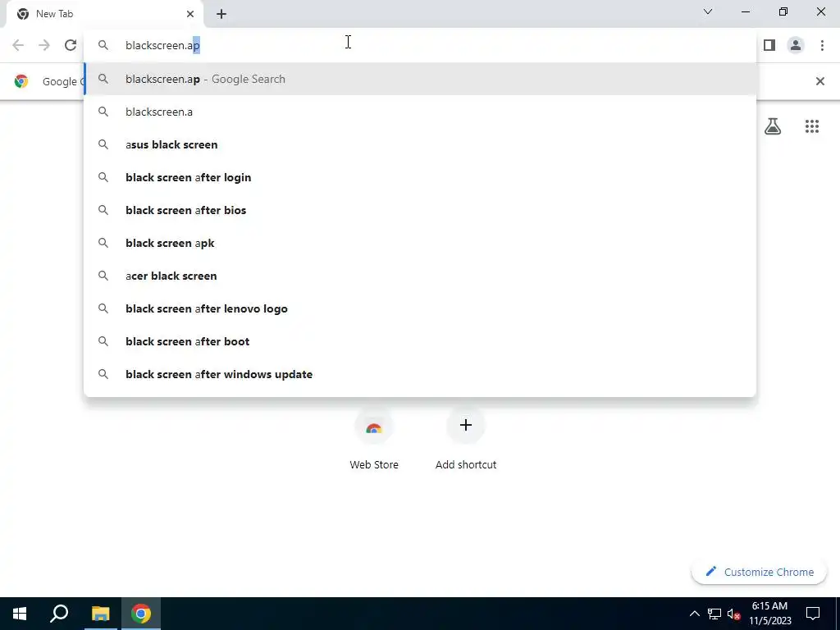Select 'blackscreen.ap - Google Search' suggestion
The width and height of the screenshot is (840, 630).
point(420,79)
